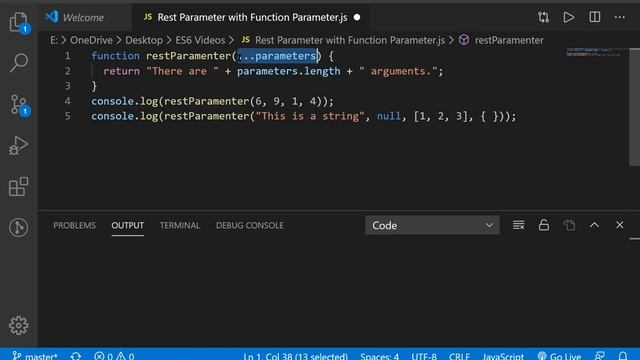Click the Open Changes compare icon

543,17
